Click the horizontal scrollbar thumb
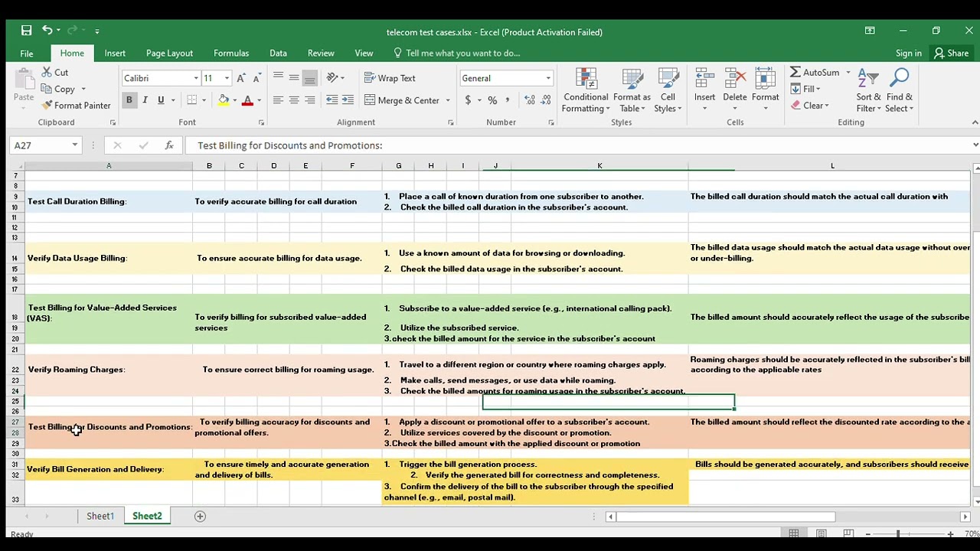 726,517
